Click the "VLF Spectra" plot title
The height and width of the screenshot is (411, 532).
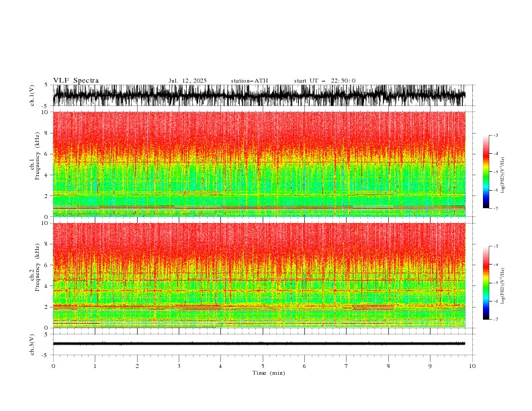(76, 81)
